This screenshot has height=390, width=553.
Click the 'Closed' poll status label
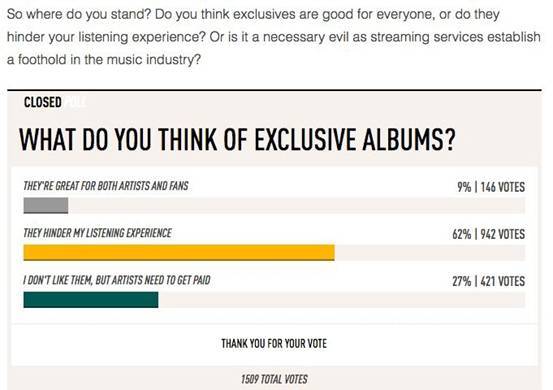43,102
